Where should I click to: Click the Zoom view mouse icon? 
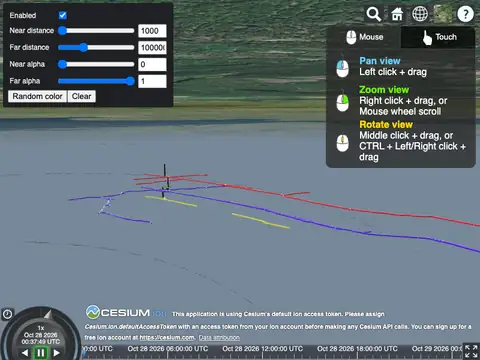pyautogui.click(x=342, y=102)
